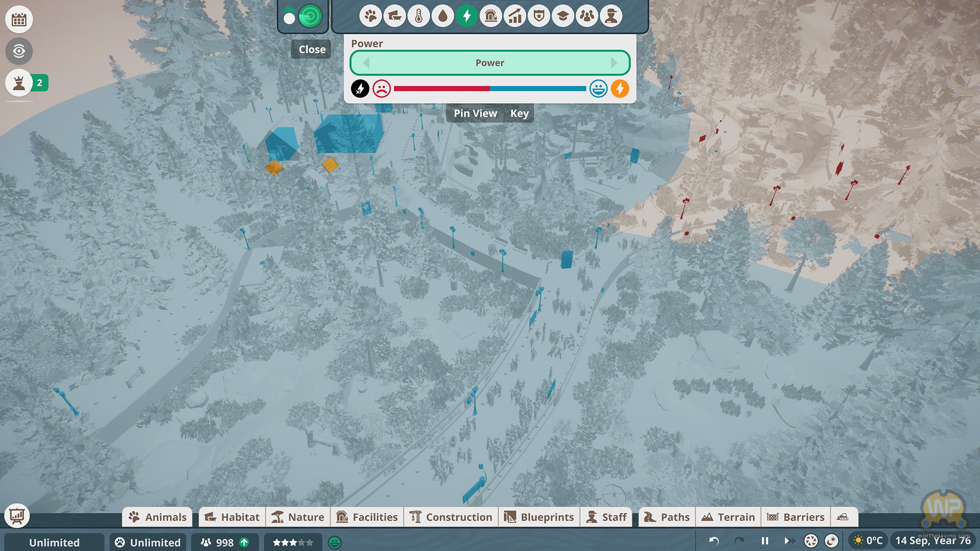Select the water droplet heat map
This screenshot has width=980, height=551.
pyautogui.click(x=443, y=16)
